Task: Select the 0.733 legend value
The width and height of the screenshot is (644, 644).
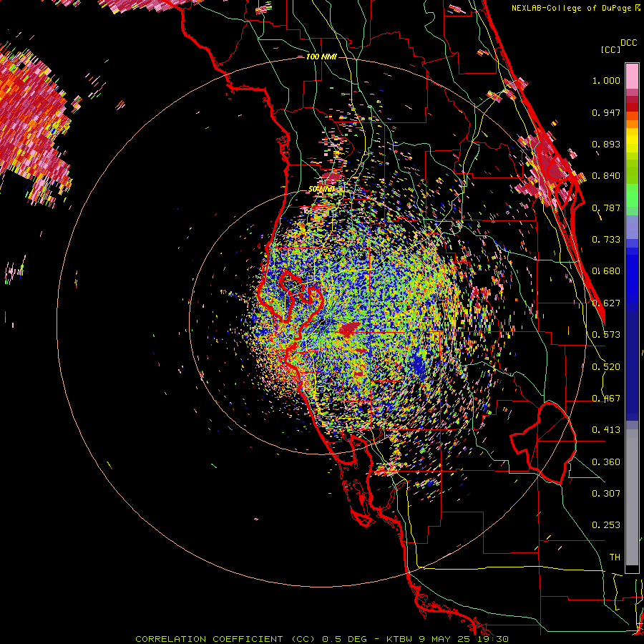Action: pyautogui.click(x=606, y=240)
